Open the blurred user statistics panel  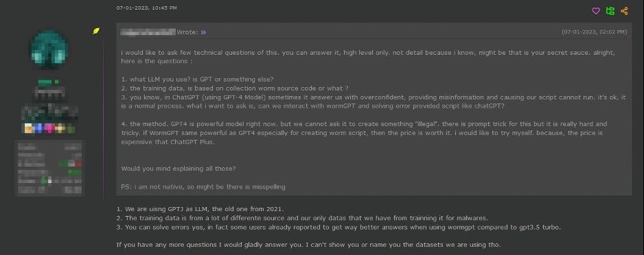[49, 168]
